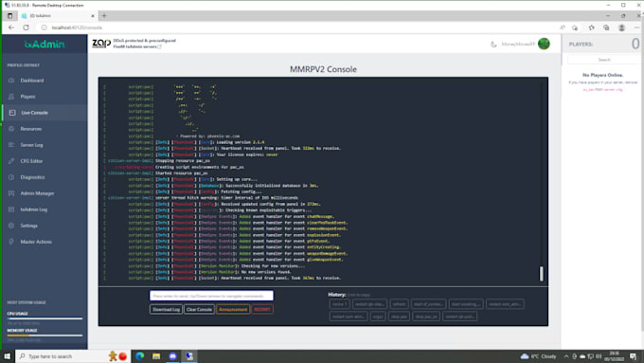644x363 pixels.
Task: Click Download Log button
Action: click(x=166, y=309)
